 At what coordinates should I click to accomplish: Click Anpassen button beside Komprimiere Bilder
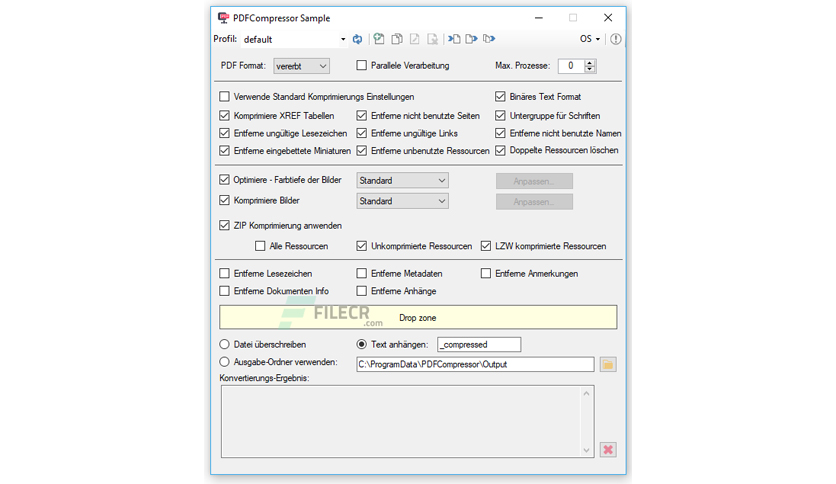point(534,201)
